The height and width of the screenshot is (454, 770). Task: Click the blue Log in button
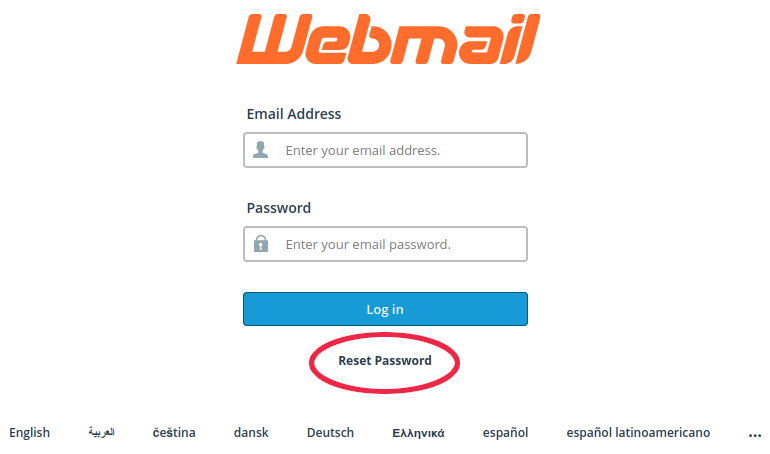[385, 309]
